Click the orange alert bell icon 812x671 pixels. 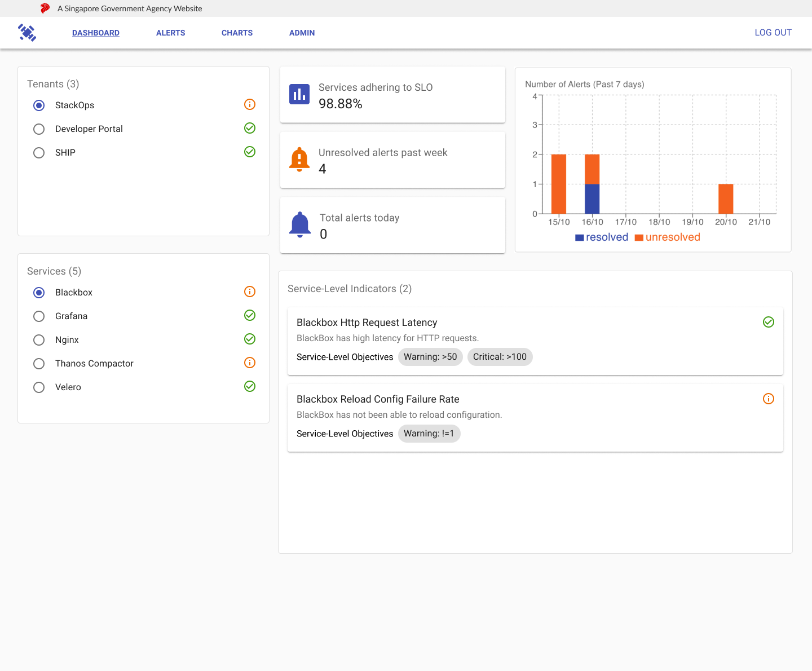pos(299,160)
